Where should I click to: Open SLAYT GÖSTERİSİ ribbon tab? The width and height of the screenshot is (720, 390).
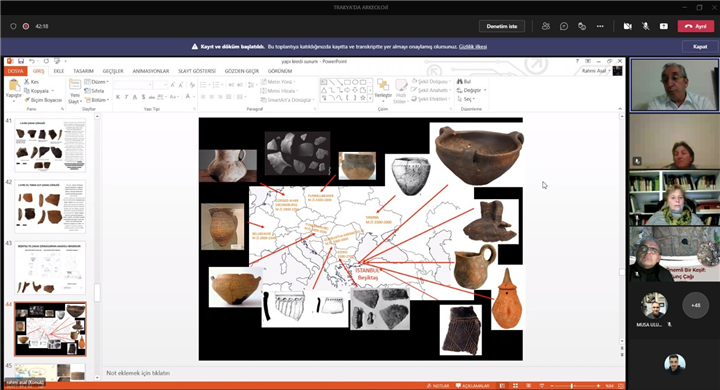point(197,71)
